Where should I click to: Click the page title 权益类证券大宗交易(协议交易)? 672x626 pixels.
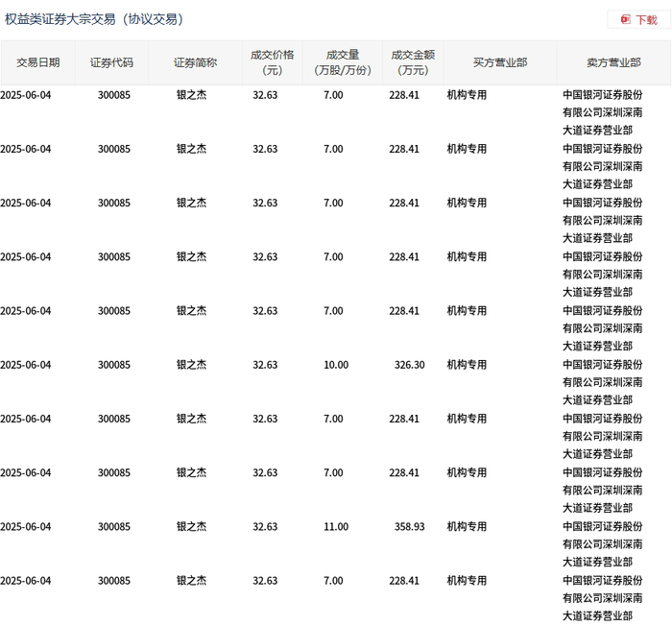pyautogui.click(x=94, y=19)
